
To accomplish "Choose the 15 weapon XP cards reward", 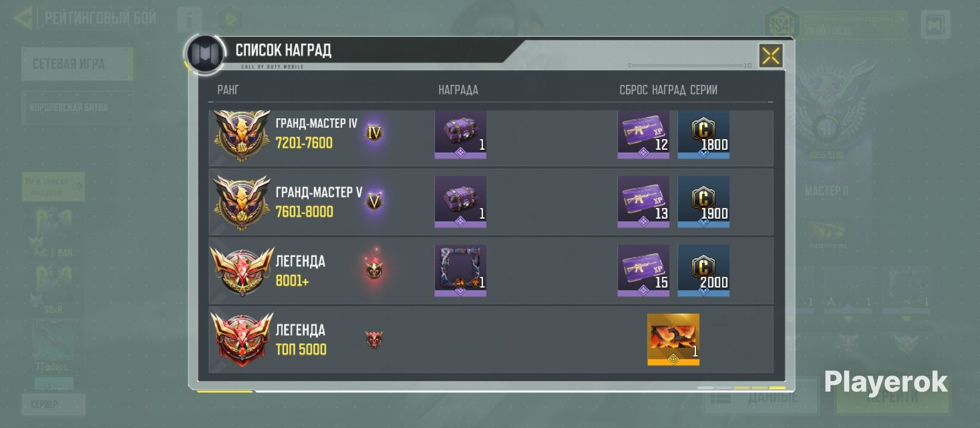I will coord(643,271).
